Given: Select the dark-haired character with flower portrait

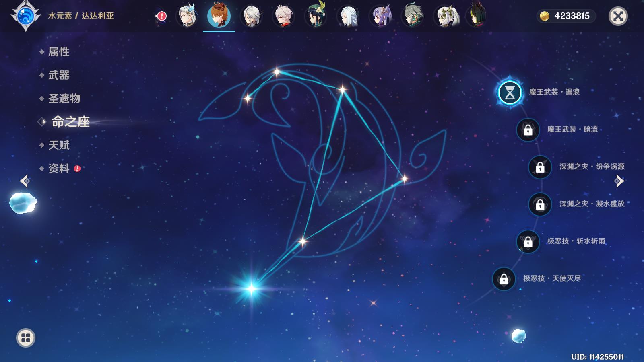Looking at the screenshot, I should (x=316, y=15).
